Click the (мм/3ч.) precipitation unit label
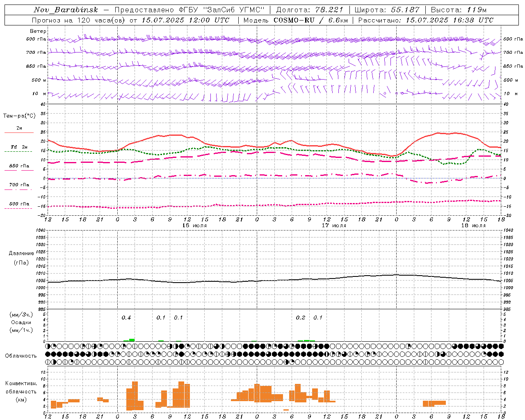This screenshot has width=525, height=420. [21, 315]
